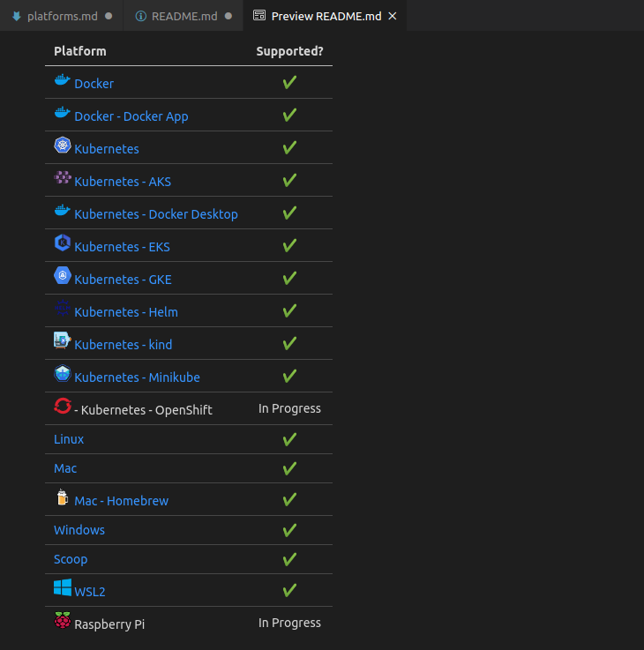
Task: Click the Raspberry Pi text
Action: click(x=109, y=624)
